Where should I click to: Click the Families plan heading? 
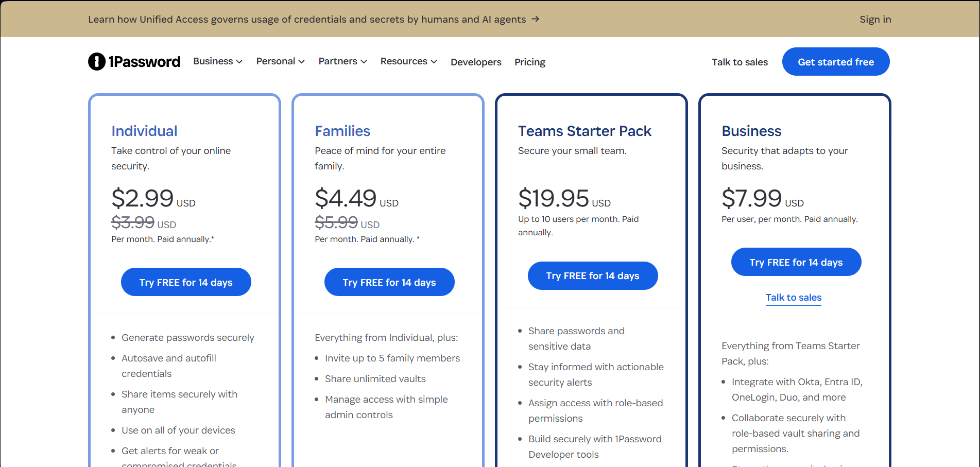tap(342, 131)
